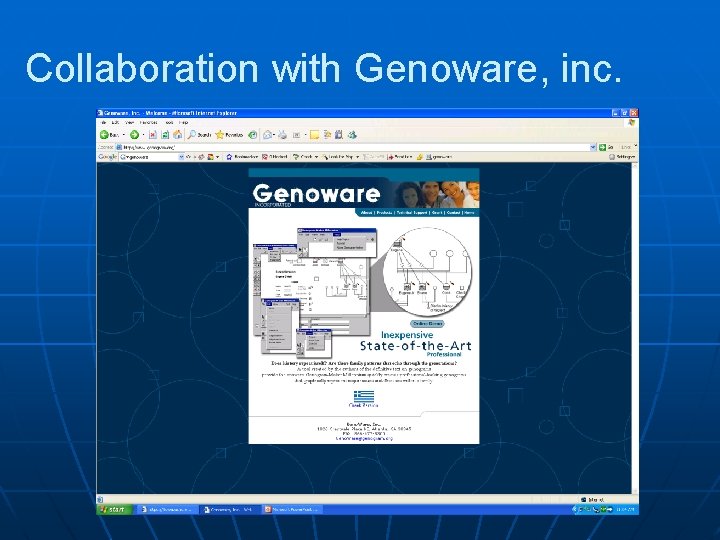
Task: Open the Edit menu in Internet Explorer
Action: tap(115, 123)
